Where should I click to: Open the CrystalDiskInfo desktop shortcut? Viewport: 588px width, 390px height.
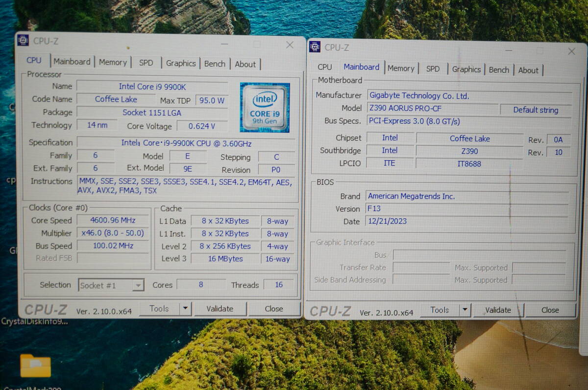(34, 321)
